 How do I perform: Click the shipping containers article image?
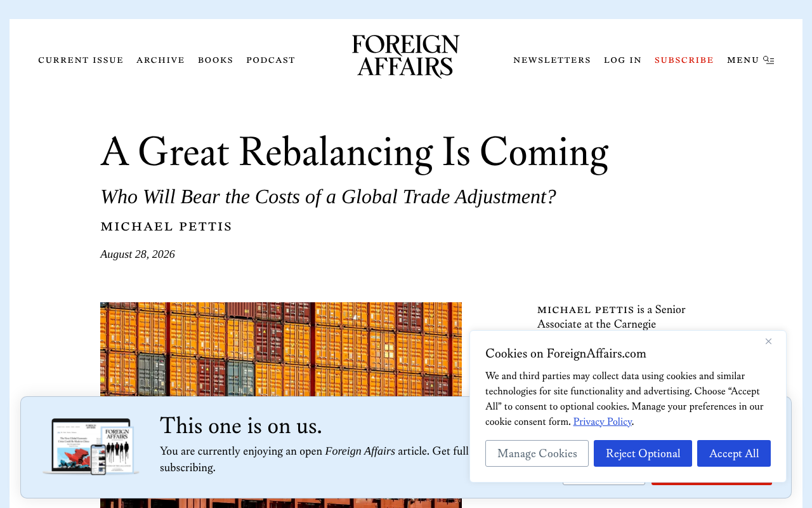coord(281,349)
